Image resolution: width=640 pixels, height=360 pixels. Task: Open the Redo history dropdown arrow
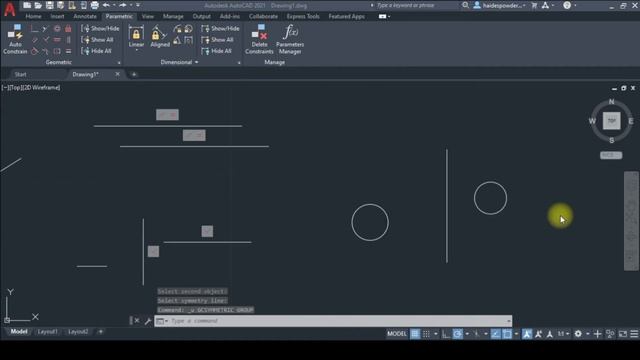[131, 5]
